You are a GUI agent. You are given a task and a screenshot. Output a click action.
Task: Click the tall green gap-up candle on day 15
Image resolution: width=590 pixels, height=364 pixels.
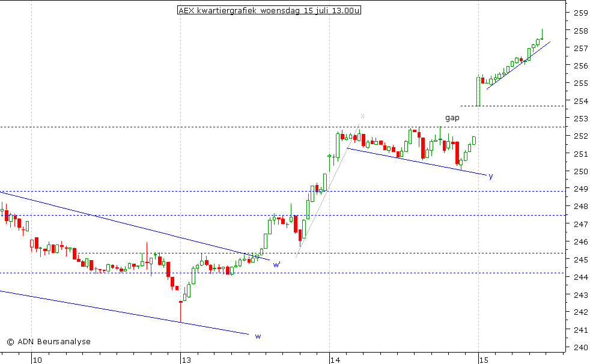[478, 91]
